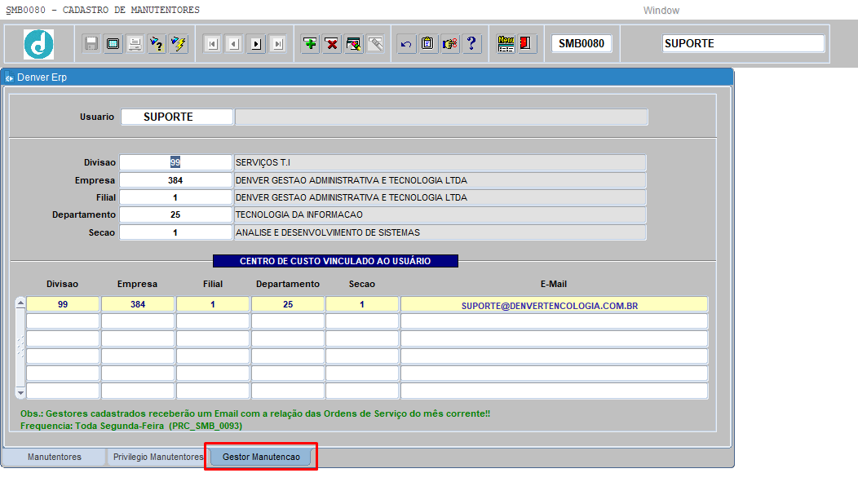Click the grid scrollbar up arrow

pyautogui.click(x=20, y=303)
